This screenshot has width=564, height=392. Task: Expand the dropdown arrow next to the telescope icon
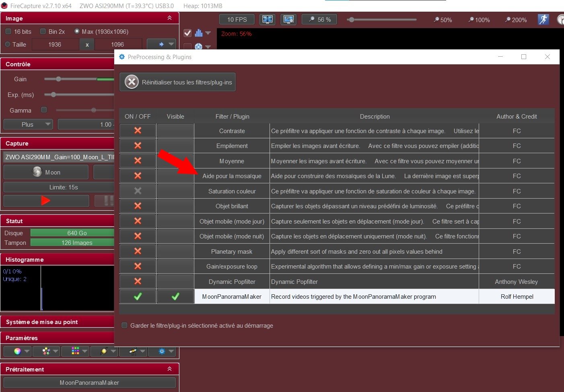pos(143,351)
